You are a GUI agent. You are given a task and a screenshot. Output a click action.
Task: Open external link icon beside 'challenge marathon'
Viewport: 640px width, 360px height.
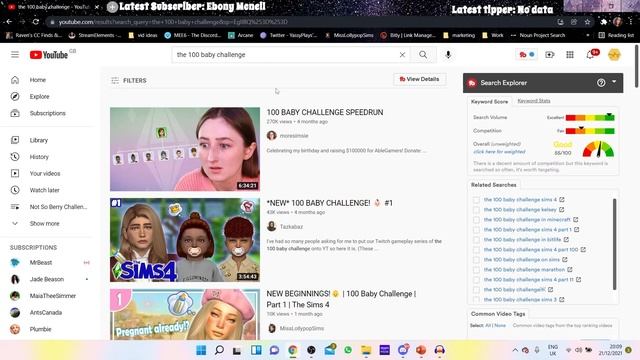(570, 269)
